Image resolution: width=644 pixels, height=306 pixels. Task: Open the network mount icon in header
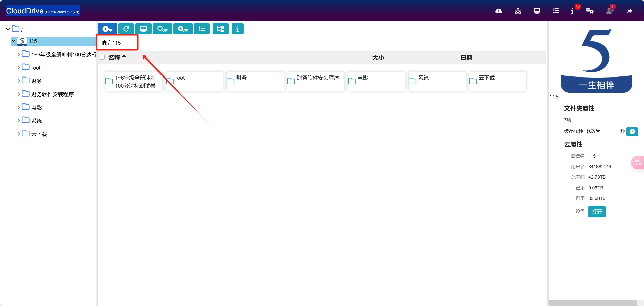click(x=518, y=11)
